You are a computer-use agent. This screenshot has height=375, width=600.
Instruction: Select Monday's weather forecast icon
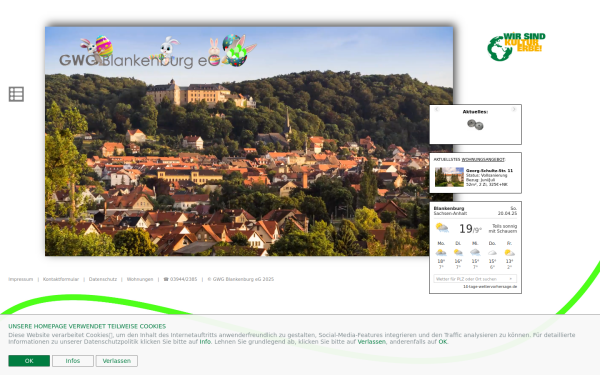(441, 253)
